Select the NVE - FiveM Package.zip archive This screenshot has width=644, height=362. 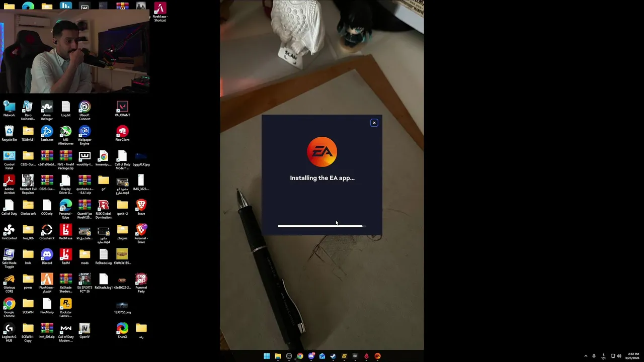coord(65,160)
